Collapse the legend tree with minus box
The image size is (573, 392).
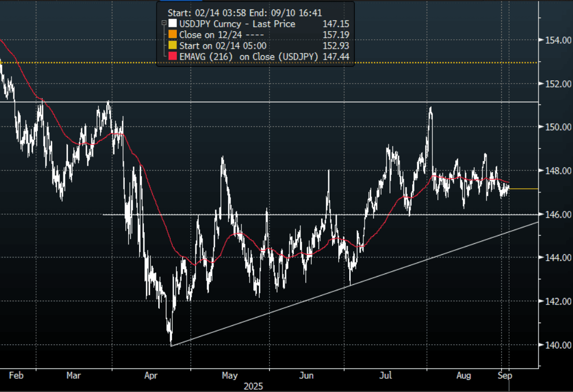click(164, 24)
